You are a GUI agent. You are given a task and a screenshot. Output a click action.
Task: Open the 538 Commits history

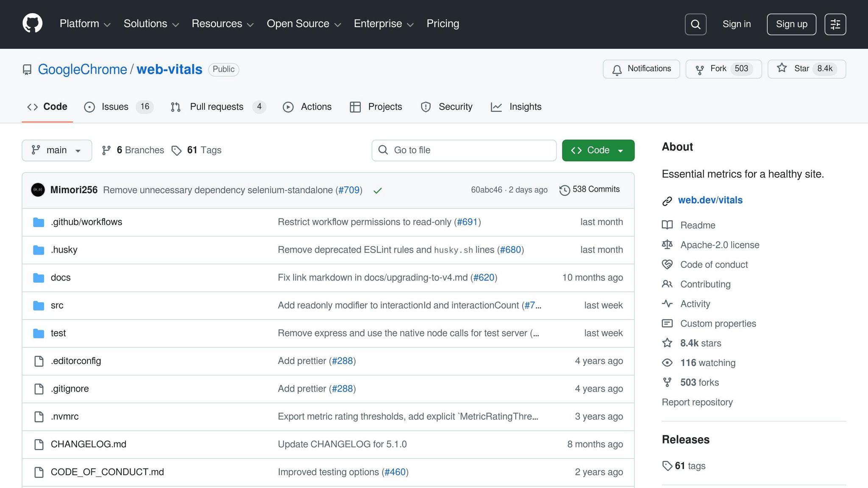pos(590,190)
